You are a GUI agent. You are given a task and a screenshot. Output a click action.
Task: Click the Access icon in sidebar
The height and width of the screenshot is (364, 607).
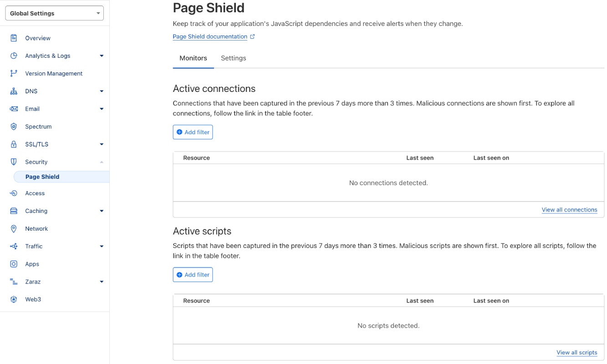(x=14, y=193)
